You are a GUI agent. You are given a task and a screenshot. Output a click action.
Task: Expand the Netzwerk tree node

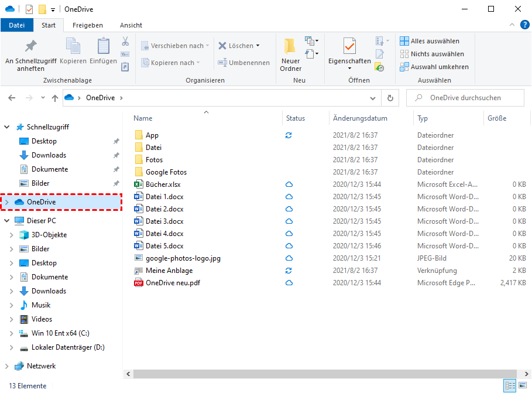click(x=7, y=366)
